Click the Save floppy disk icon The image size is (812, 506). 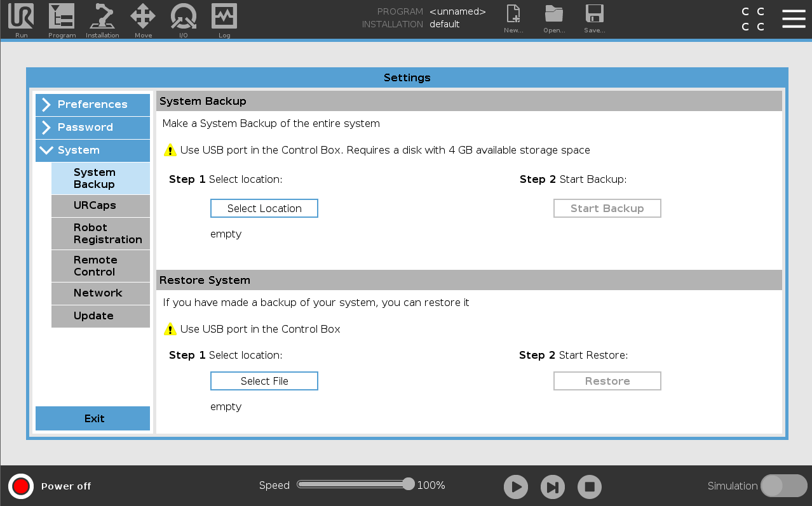(594, 15)
